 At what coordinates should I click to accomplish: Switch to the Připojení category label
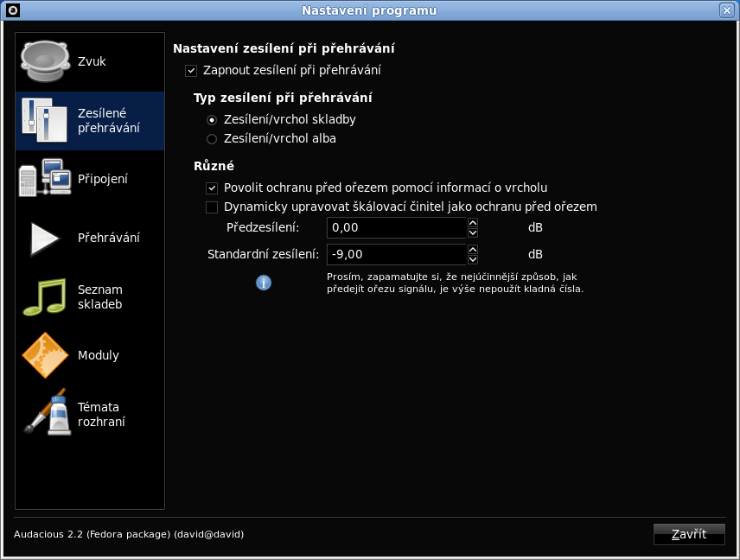102,179
